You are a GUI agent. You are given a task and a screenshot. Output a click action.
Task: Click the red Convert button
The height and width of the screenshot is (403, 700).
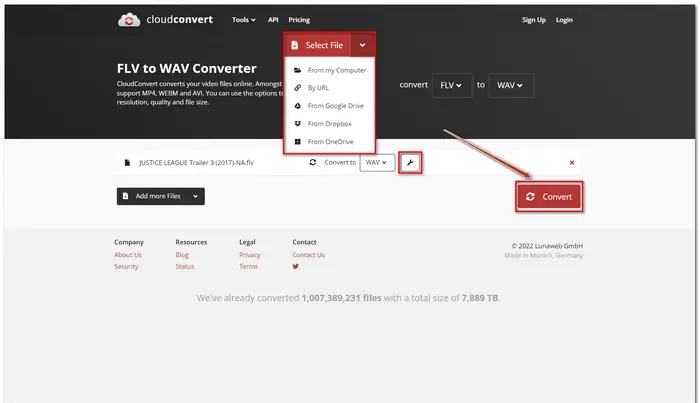click(x=549, y=196)
